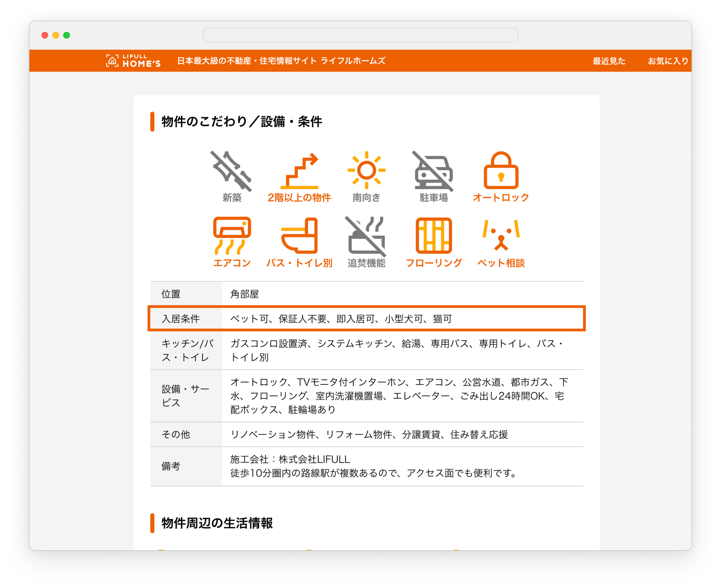Screen dimensions: 721x588
Task: Click the green fullscreen window button
Action: (67, 35)
